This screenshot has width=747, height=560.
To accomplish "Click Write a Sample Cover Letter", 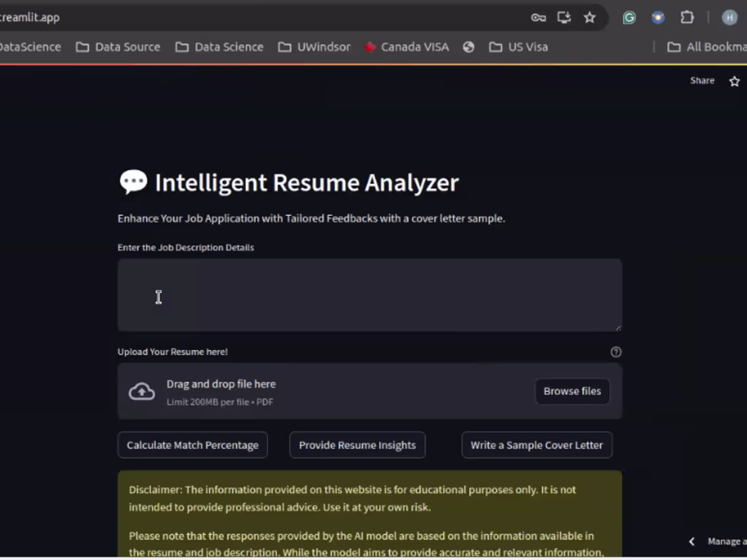I will click(x=536, y=445).
